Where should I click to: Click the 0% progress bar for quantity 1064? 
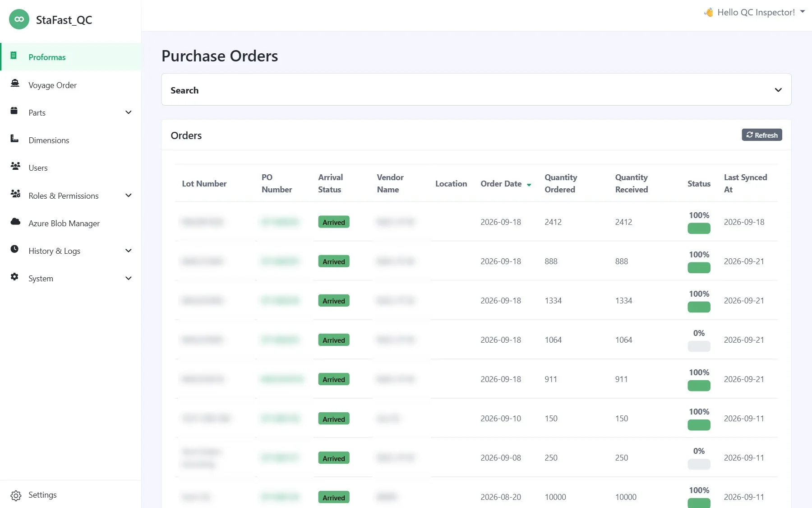pyautogui.click(x=699, y=346)
